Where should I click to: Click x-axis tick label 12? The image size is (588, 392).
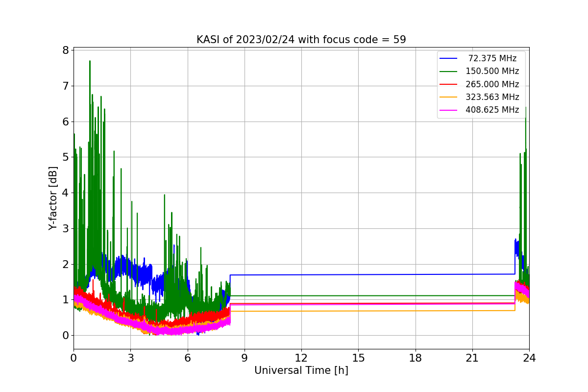point(301,358)
